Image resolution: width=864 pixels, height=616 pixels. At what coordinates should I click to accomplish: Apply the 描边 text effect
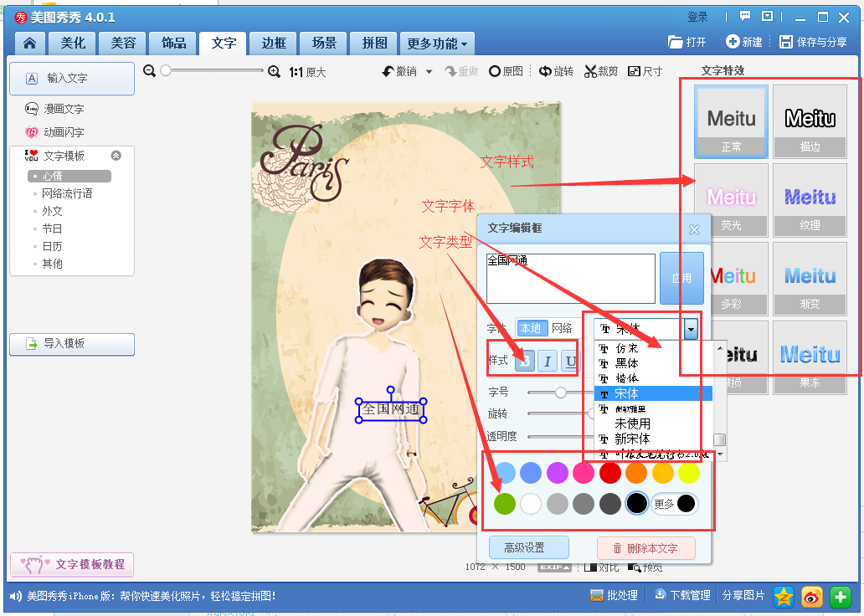[810, 121]
